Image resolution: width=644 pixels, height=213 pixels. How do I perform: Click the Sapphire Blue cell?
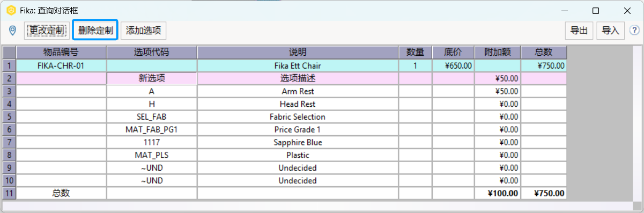coord(298,142)
